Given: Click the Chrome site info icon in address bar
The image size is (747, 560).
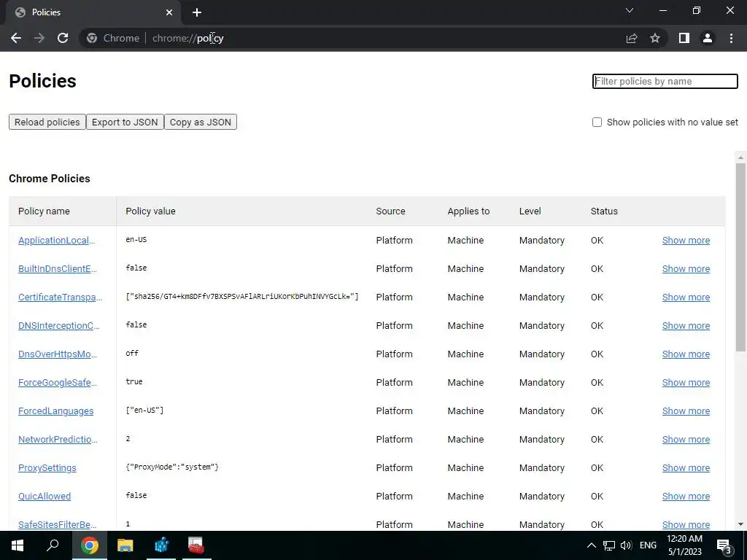Looking at the screenshot, I should 92,38.
